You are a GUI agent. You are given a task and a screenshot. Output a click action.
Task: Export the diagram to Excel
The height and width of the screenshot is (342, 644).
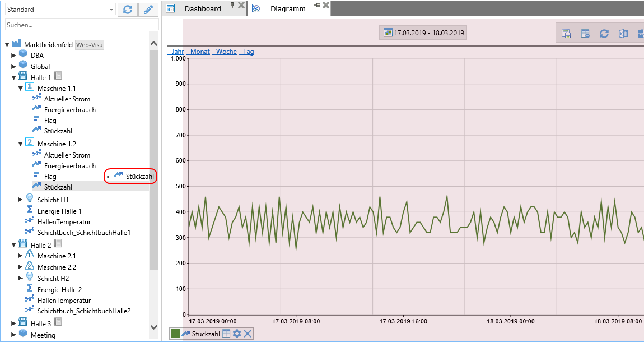click(623, 34)
